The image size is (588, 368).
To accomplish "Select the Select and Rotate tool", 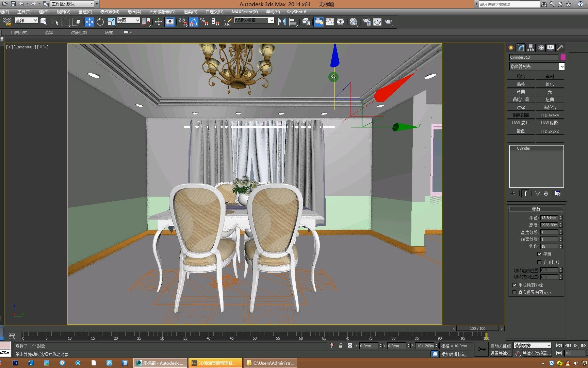I will [x=100, y=22].
